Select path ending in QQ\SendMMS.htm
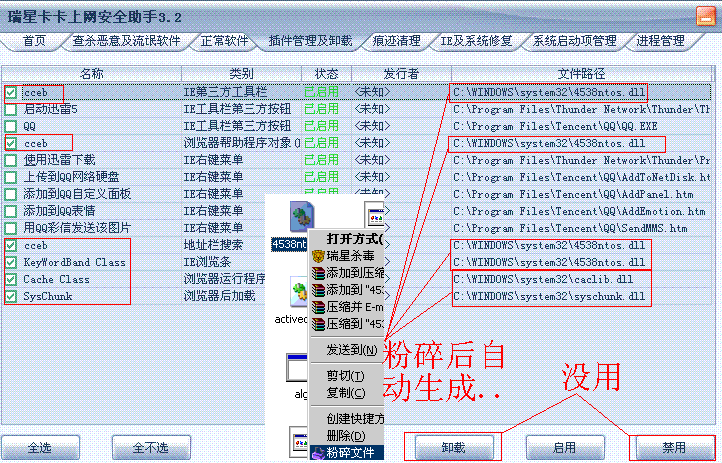 pyautogui.click(x=570, y=228)
